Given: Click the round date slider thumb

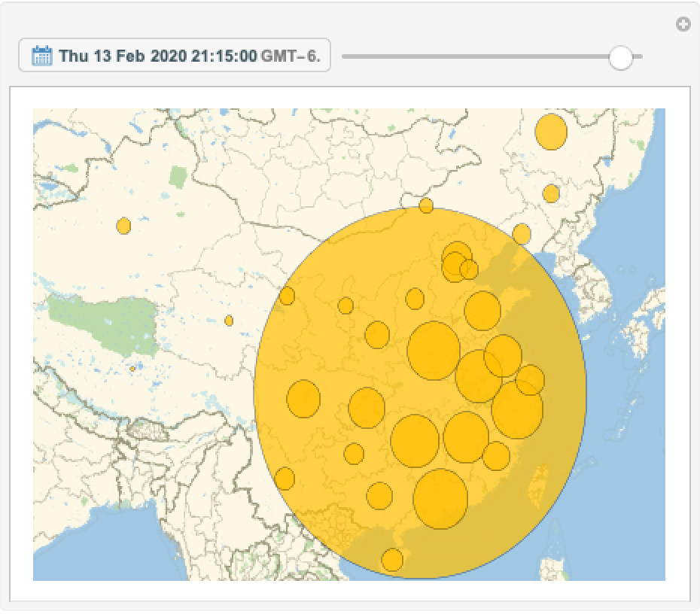Looking at the screenshot, I should (x=620, y=56).
